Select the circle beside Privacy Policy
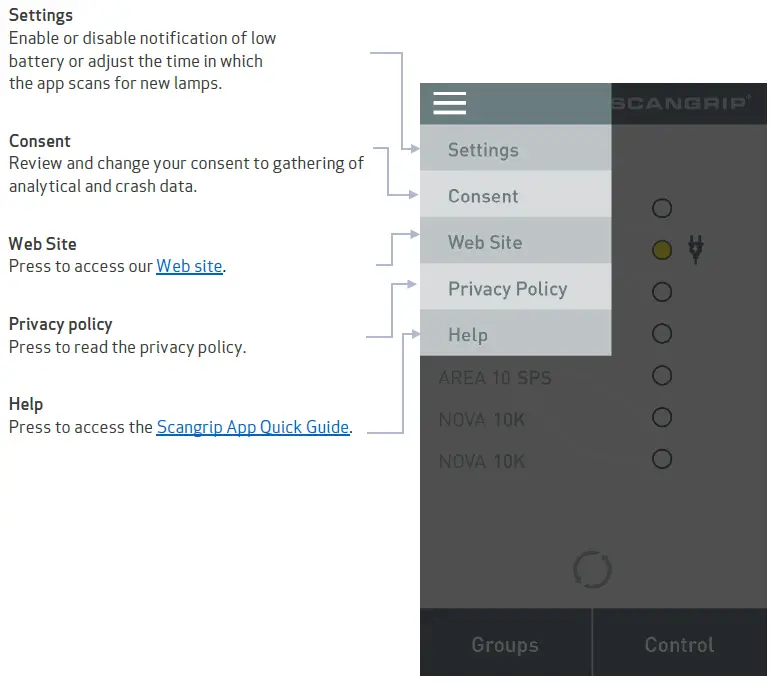 [x=661, y=292]
